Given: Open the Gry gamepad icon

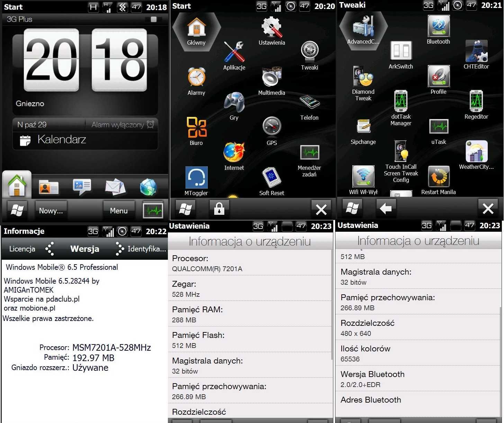Looking at the screenshot, I should click(x=234, y=102).
